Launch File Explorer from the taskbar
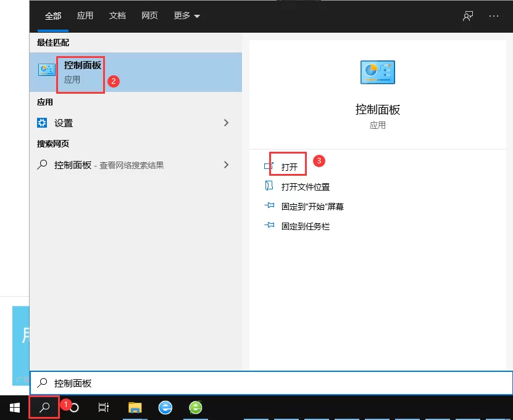 135,408
